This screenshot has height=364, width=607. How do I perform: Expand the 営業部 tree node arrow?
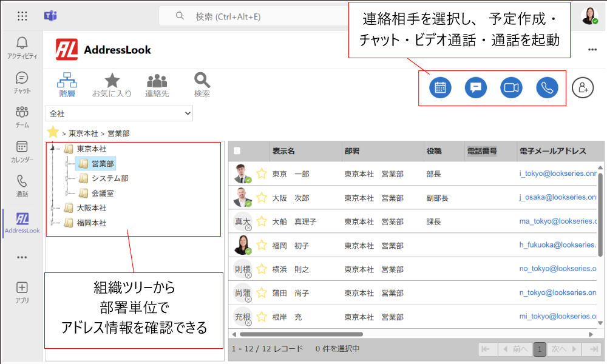coord(67,164)
